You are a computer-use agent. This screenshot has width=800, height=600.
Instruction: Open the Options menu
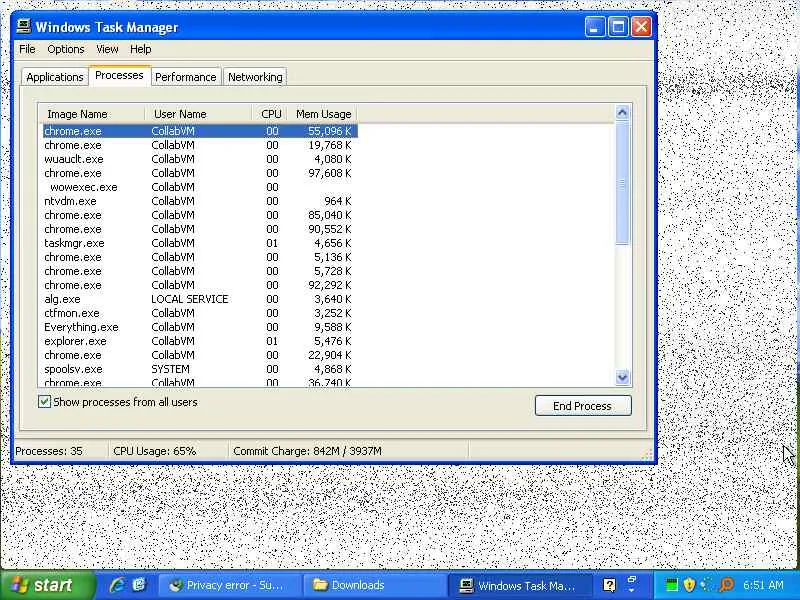66,49
